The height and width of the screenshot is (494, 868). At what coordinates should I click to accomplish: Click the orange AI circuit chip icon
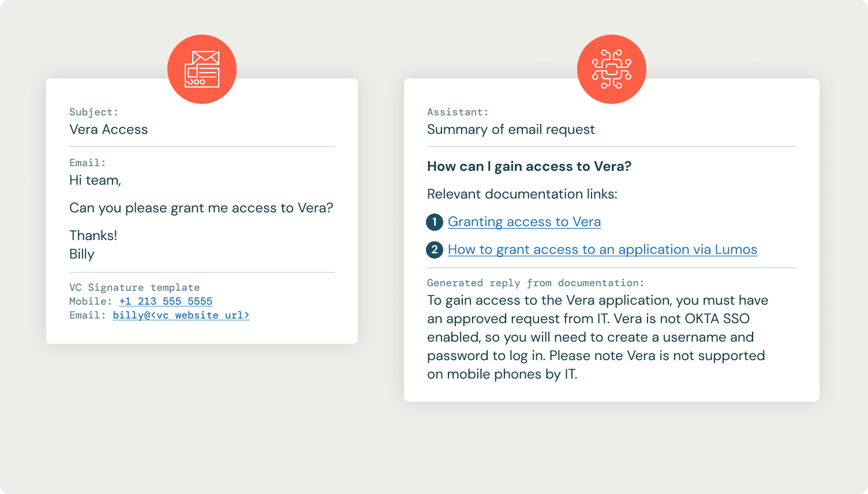tap(612, 69)
